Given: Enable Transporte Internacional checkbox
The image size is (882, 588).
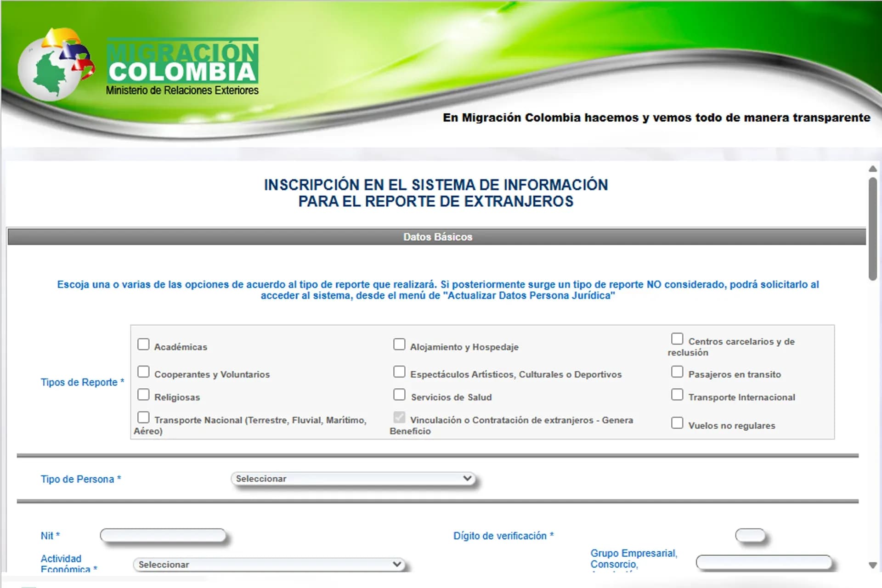Looking at the screenshot, I should [x=677, y=395].
